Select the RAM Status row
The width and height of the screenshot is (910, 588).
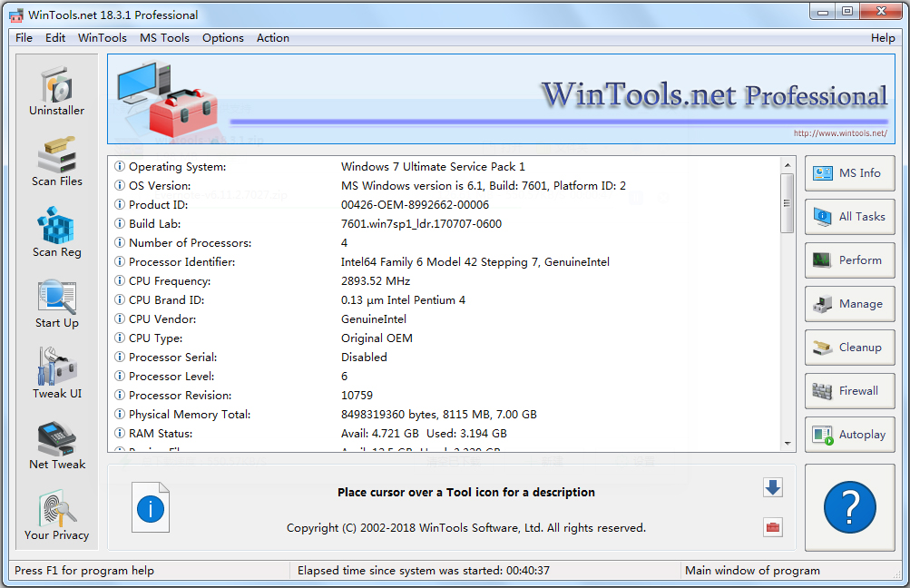tap(444, 433)
